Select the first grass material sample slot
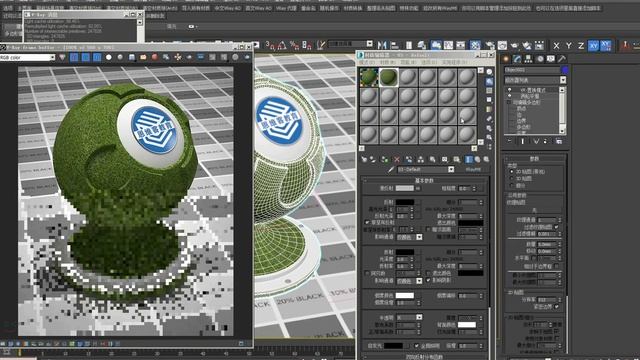The width and height of the screenshot is (640, 360). (x=369, y=77)
